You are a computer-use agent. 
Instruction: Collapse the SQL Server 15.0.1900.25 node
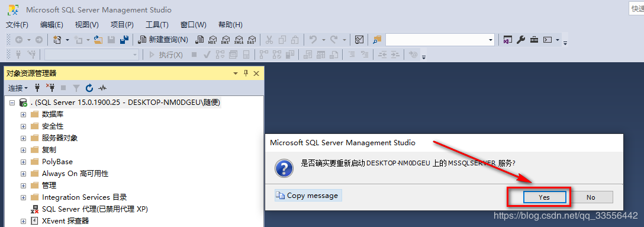click(12, 103)
